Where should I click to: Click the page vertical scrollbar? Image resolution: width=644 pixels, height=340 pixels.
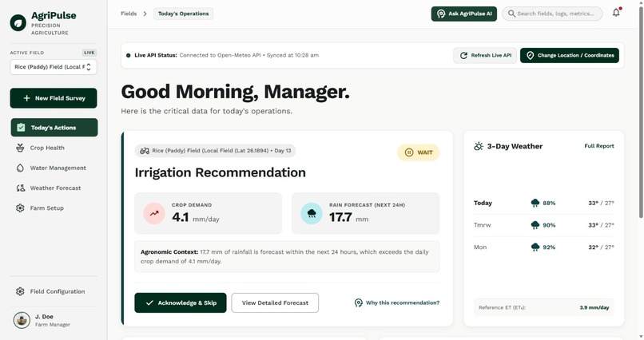[641, 111]
